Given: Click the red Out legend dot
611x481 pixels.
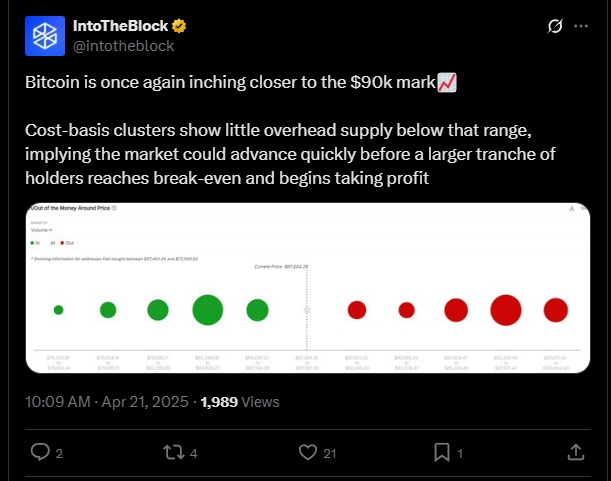Looking at the screenshot, I should click(x=63, y=241).
